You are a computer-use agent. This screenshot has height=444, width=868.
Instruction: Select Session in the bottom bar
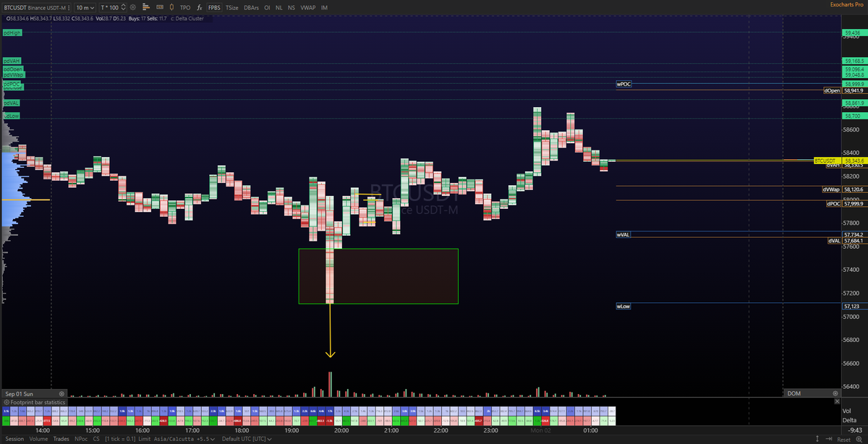(x=14, y=439)
